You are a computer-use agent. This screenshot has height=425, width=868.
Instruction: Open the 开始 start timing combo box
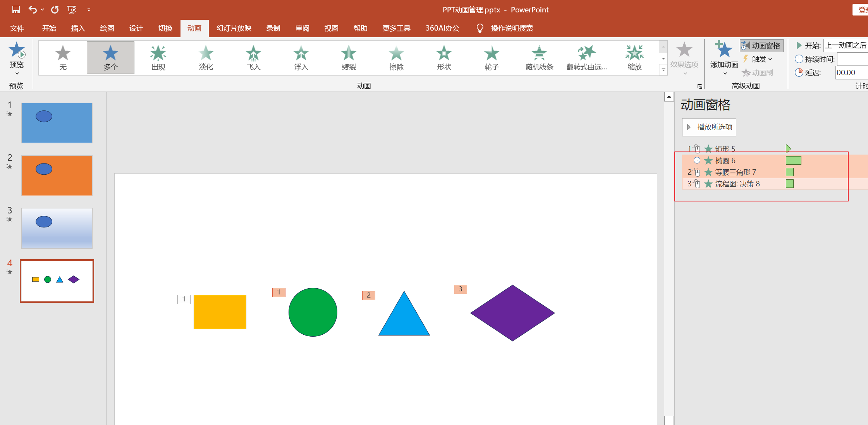(845, 46)
